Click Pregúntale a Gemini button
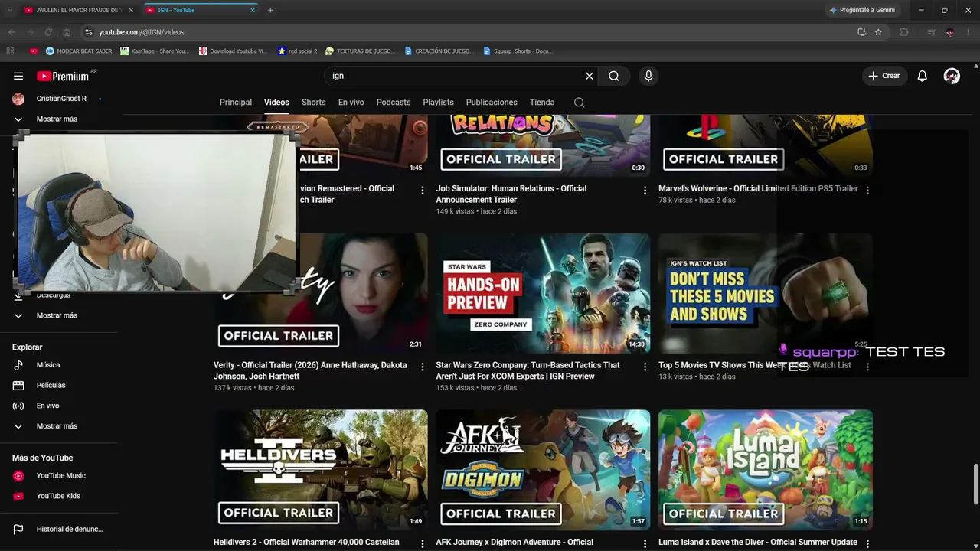The height and width of the screenshot is (551, 980). [x=862, y=10]
